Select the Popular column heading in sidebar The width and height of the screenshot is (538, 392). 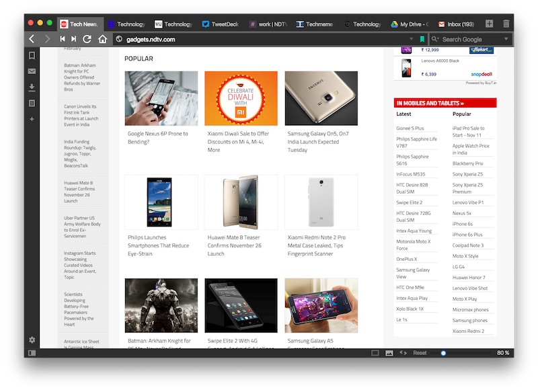point(461,114)
